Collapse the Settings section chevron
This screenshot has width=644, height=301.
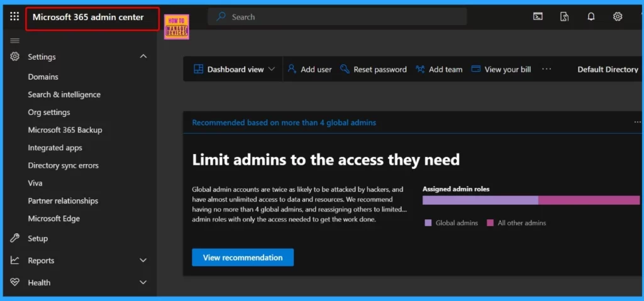(143, 57)
